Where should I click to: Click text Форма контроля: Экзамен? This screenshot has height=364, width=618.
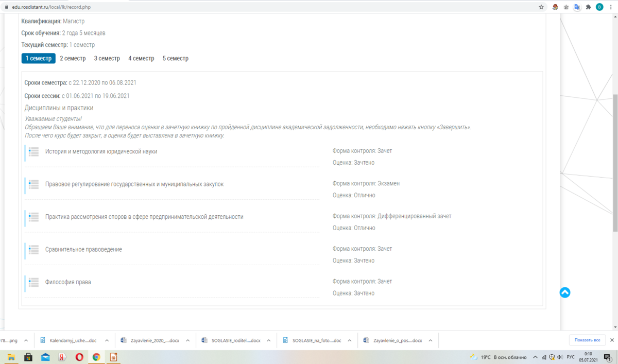(x=366, y=183)
